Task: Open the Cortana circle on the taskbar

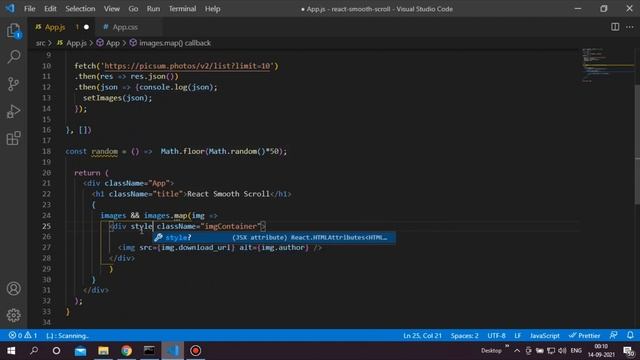Action: [56, 351]
